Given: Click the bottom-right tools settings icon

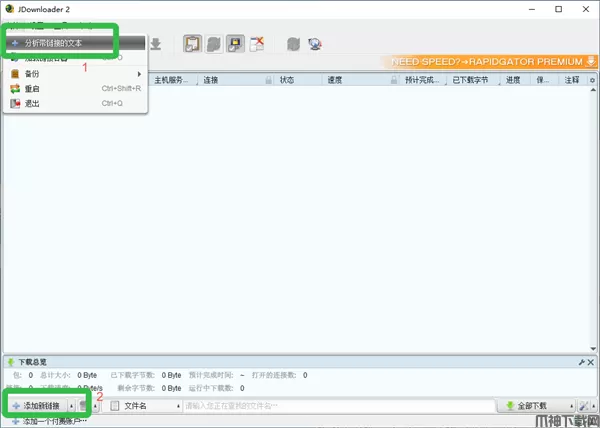Looking at the screenshot, I should tap(584, 406).
